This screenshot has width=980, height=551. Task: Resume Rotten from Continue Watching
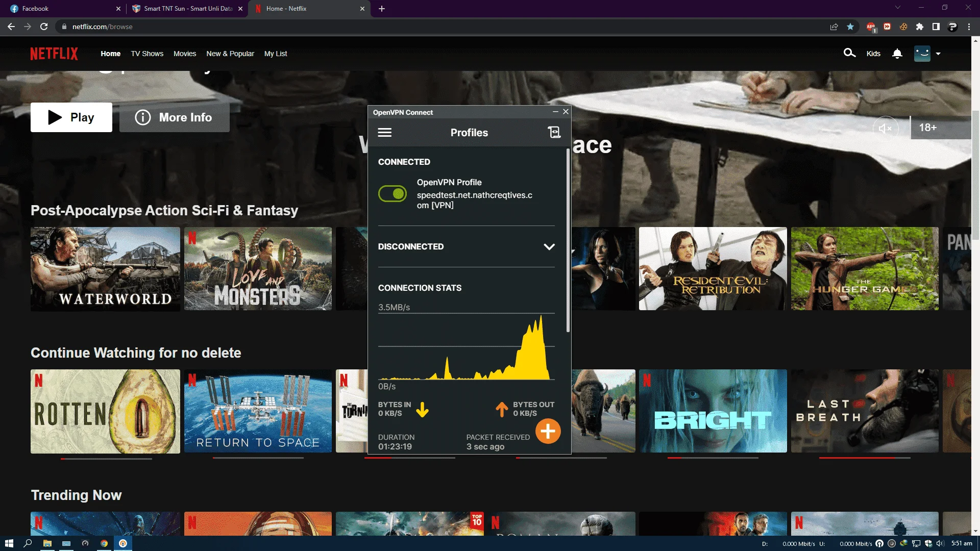pos(105,411)
